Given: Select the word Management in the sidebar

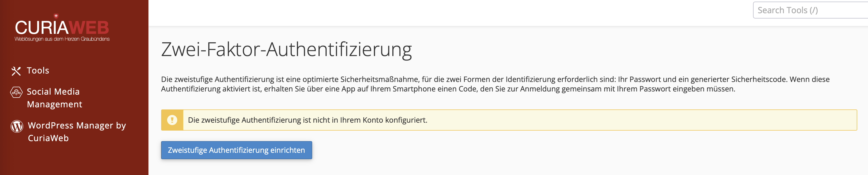Looking at the screenshot, I should (55, 104).
